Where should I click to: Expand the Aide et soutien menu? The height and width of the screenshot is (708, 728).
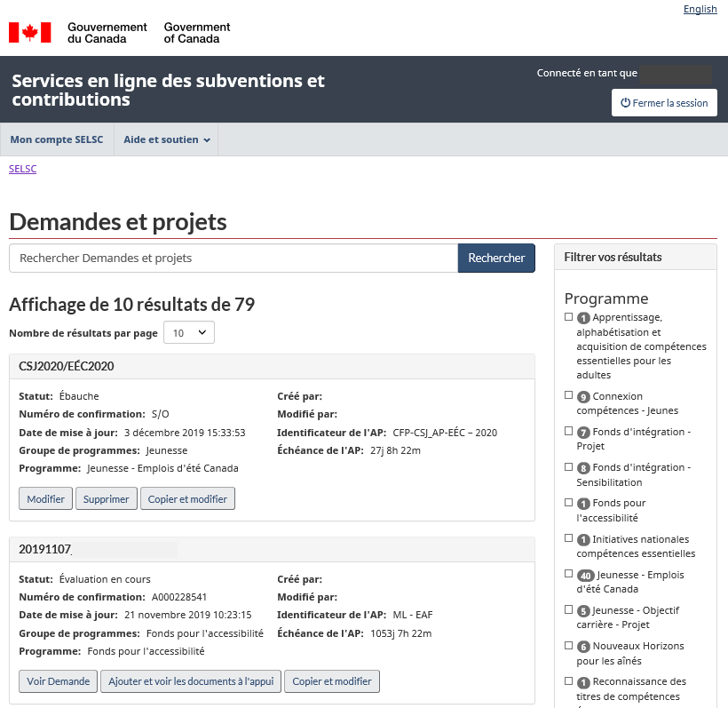[166, 139]
